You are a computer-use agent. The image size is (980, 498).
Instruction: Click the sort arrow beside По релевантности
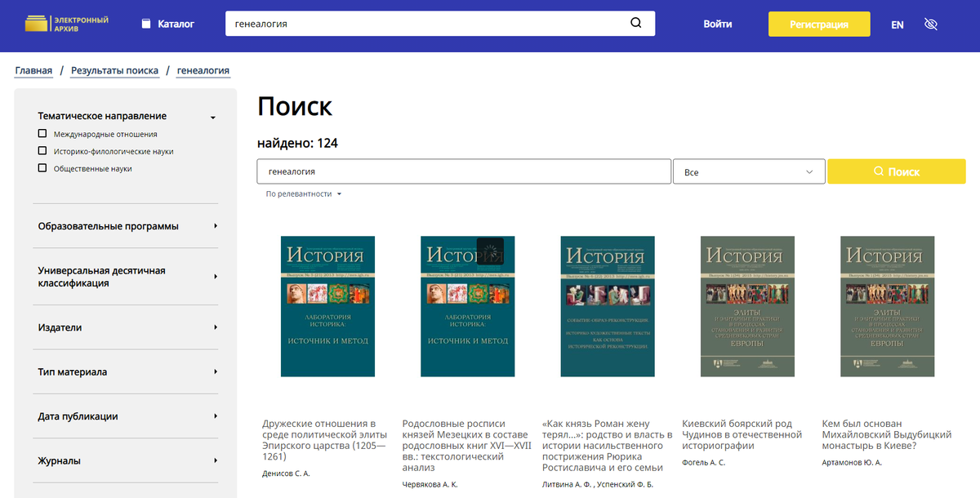pyautogui.click(x=338, y=194)
